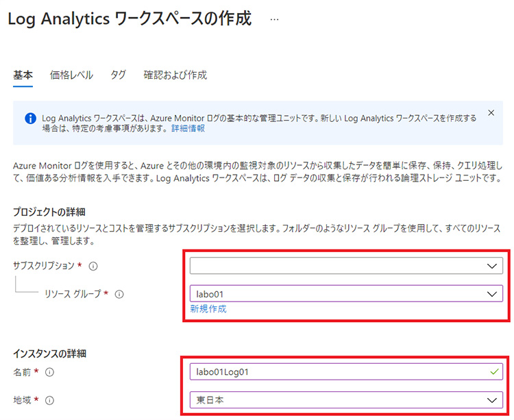
Task: Click the 新規作成 link under resource group
Action: tap(208, 309)
